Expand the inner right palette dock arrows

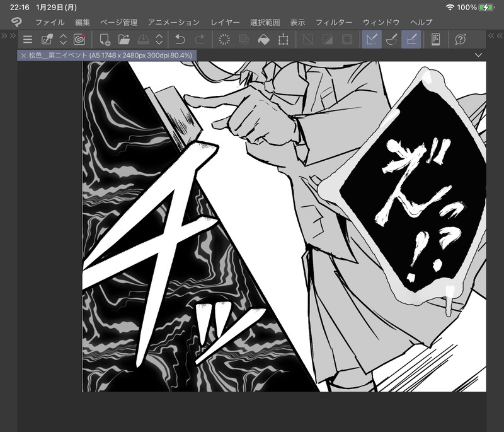[491, 35]
